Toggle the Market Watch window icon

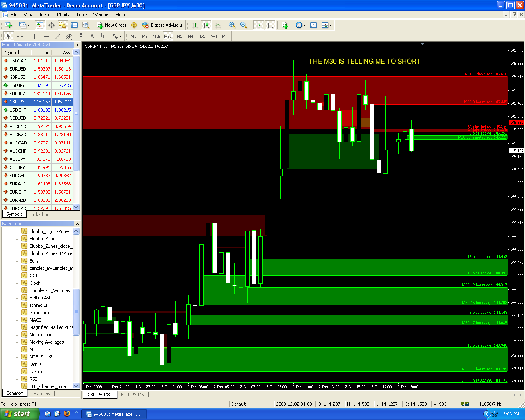tap(40, 25)
